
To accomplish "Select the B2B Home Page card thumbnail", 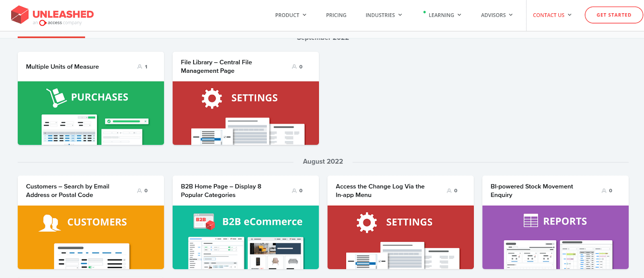I will click(246, 237).
